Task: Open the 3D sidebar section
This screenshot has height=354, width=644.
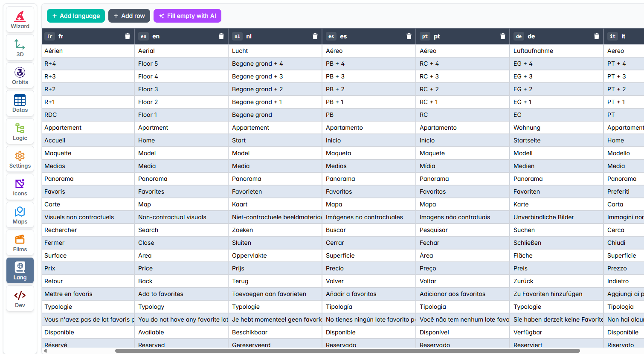Action: tap(20, 48)
